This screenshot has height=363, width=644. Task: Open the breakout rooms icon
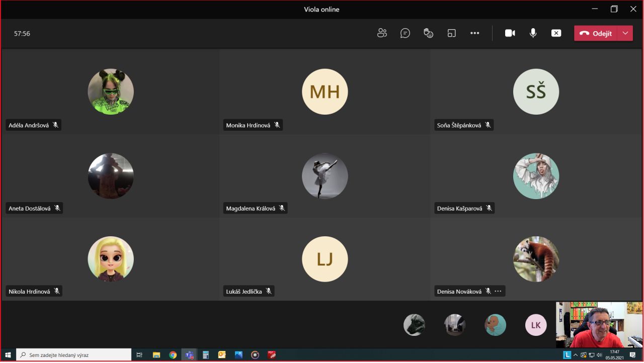tap(451, 33)
